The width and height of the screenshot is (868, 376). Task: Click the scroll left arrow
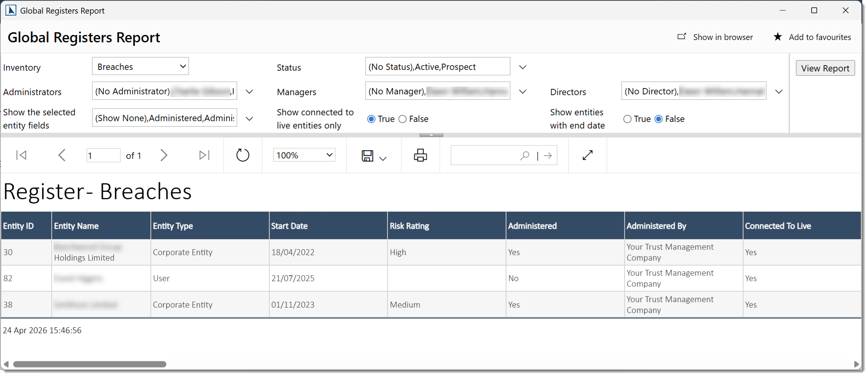[x=6, y=364]
